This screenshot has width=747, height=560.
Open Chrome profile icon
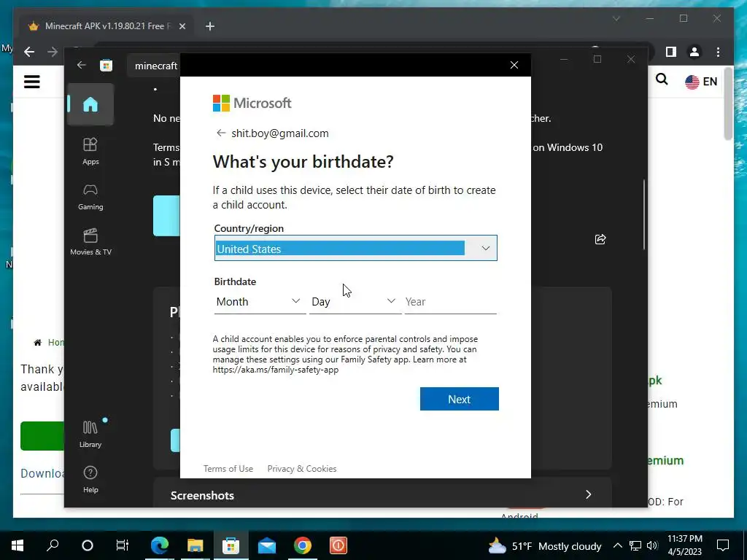[x=694, y=52]
